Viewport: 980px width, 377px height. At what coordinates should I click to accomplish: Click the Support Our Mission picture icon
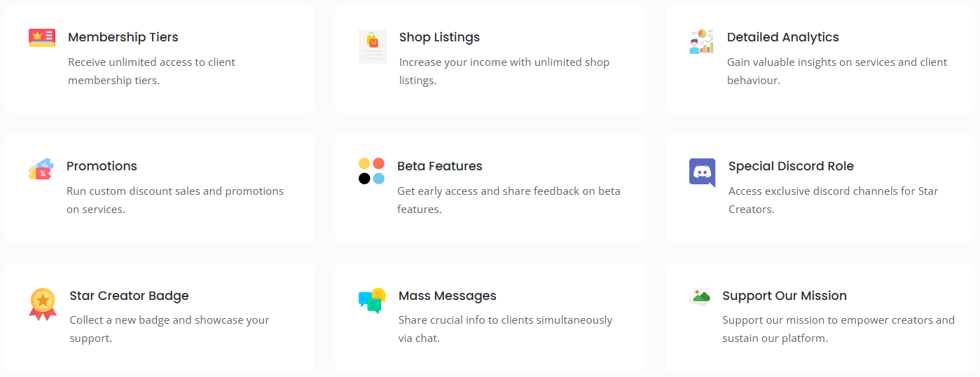(699, 296)
